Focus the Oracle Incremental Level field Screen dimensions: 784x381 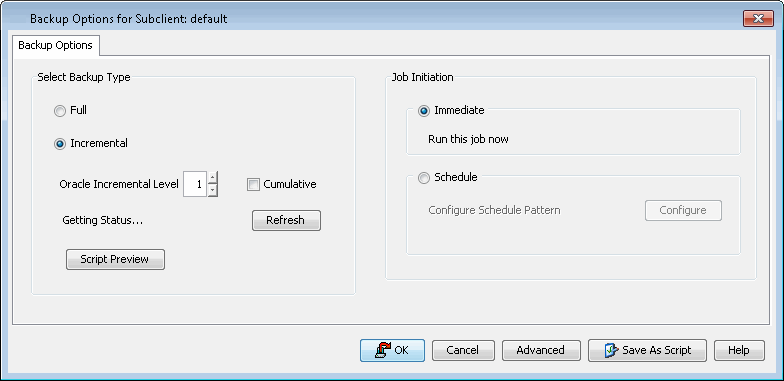(x=195, y=184)
